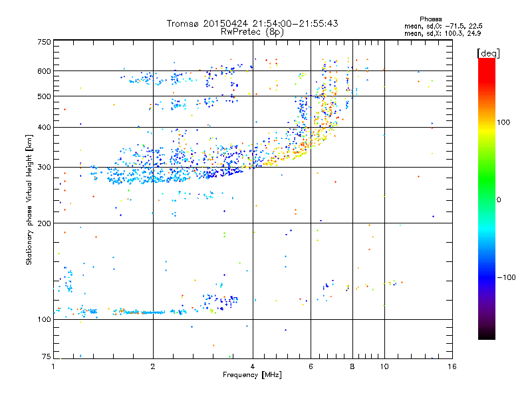Click the colorbar tick label '-100'
This screenshot has height=399, width=532.
click(x=506, y=277)
